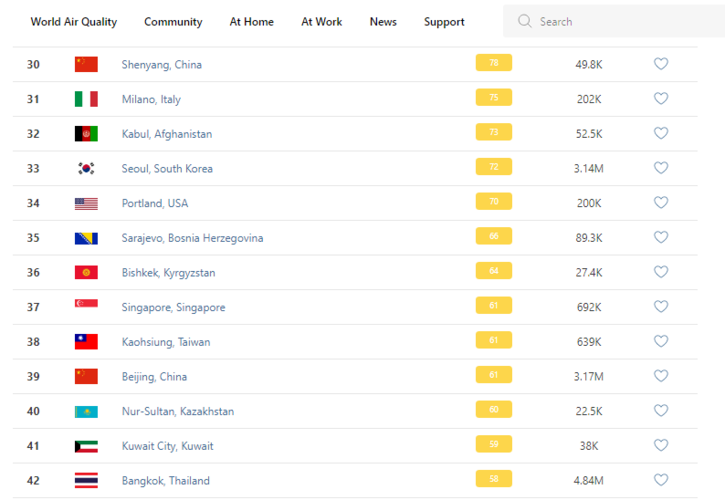
Task: Favorite Shenyang, China with heart icon
Action: pyautogui.click(x=660, y=64)
